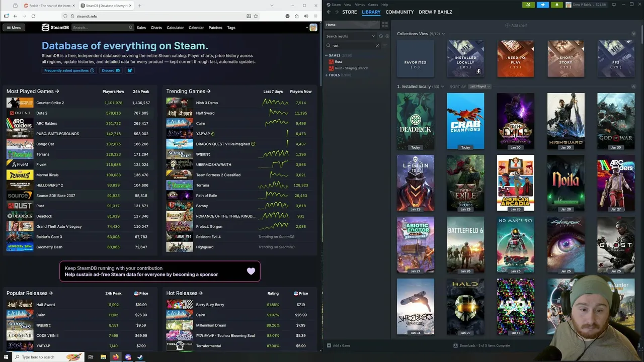
Task: Click the Discord link button
Action: tap(111, 70)
